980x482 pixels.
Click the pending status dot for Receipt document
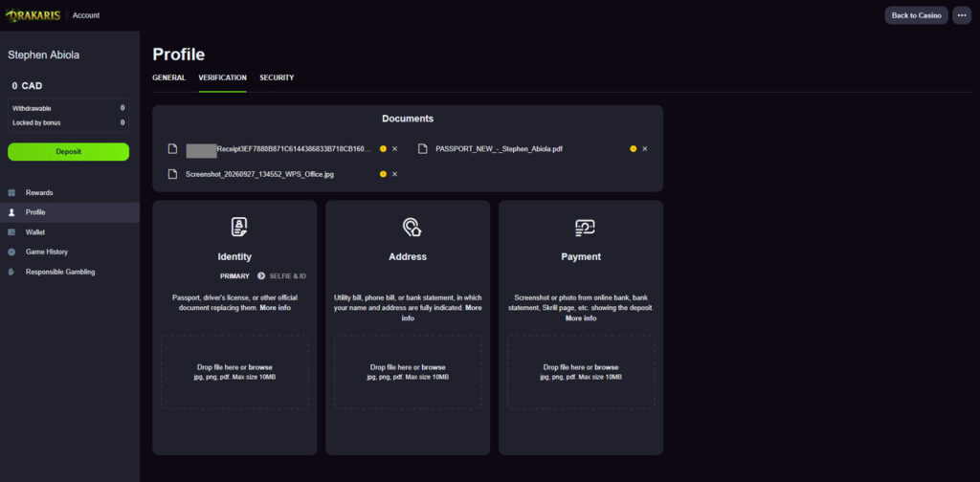click(383, 148)
